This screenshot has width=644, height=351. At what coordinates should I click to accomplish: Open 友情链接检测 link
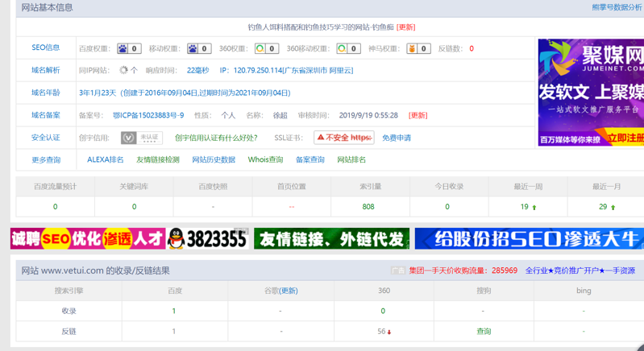(x=158, y=160)
